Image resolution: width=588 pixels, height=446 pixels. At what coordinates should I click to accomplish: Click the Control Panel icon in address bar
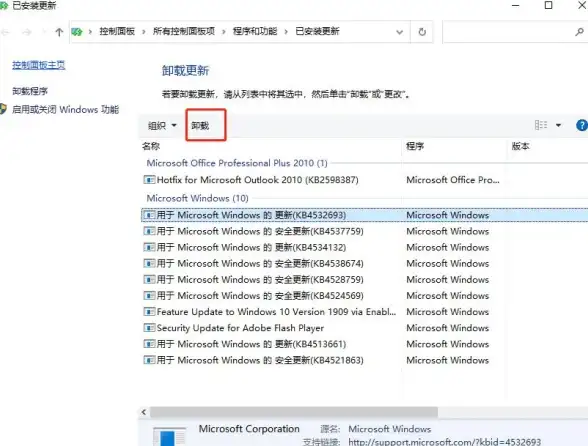click(x=77, y=32)
